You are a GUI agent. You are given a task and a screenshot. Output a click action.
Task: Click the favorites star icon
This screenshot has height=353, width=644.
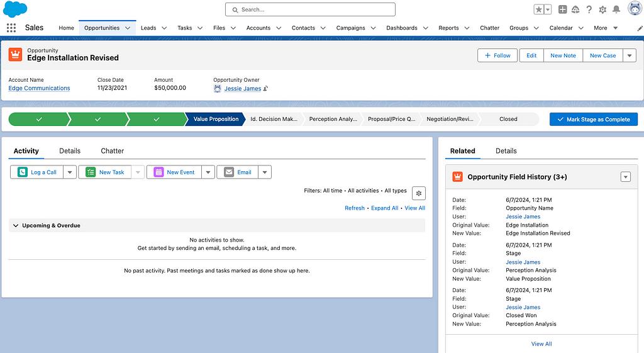pyautogui.click(x=538, y=9)
